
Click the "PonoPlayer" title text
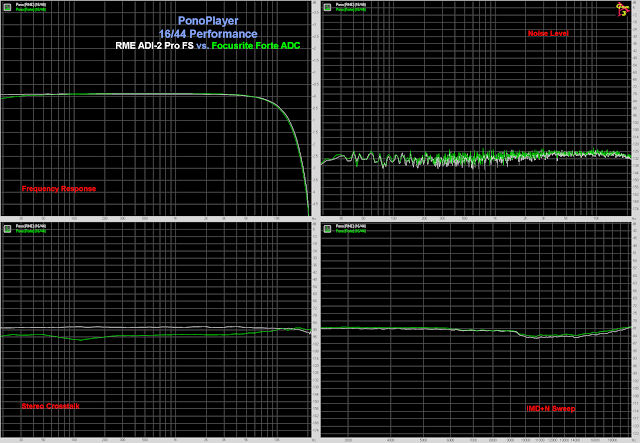pyautogui.click(x=208, y=21)
